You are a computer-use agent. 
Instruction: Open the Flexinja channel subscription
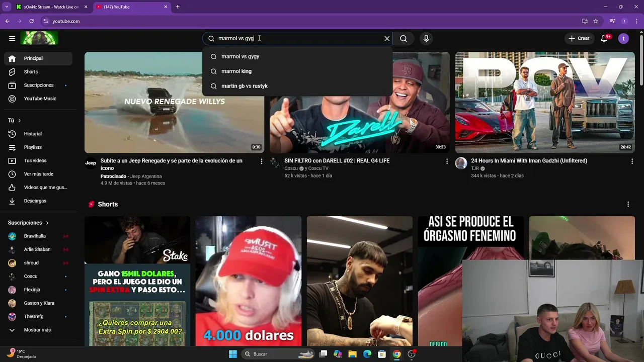pos(38,290)
